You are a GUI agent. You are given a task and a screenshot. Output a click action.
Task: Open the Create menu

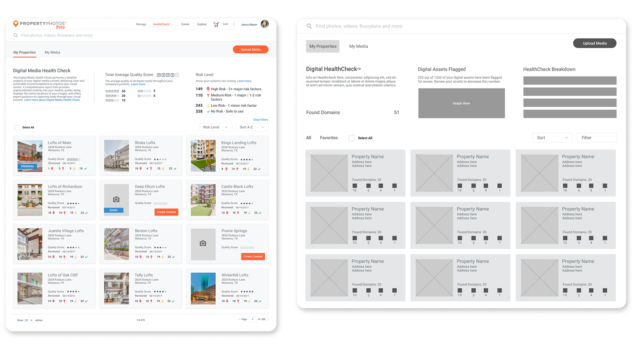coord(185,24)
